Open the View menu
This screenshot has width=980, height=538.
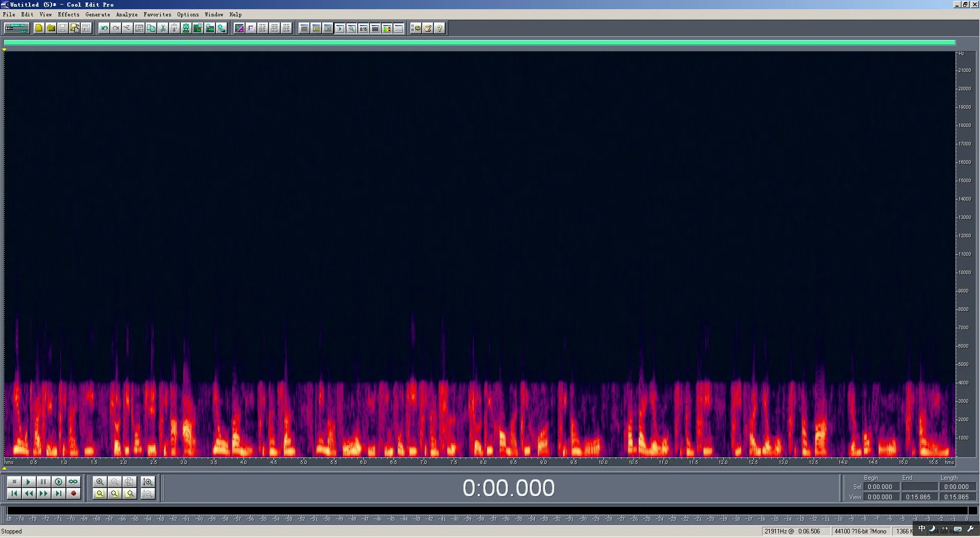(45, 14)
